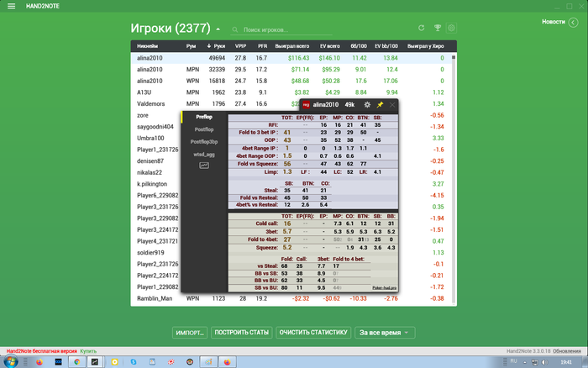Switch to the Postflop tab
The width and height of the screenshot is (588, 368).
[204, 129]
